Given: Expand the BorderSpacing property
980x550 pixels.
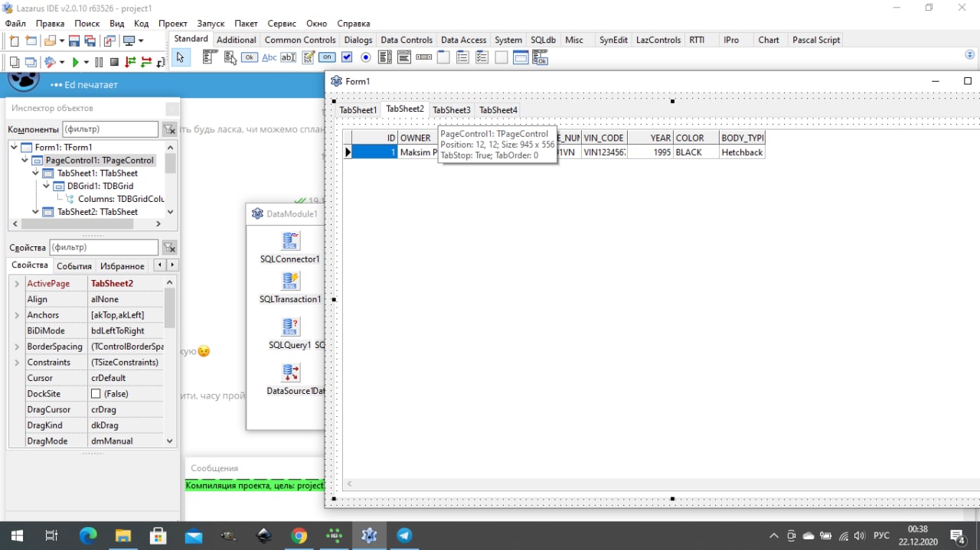Looking at the screenshot, I should pyautogui.click(x=17, y=347).
